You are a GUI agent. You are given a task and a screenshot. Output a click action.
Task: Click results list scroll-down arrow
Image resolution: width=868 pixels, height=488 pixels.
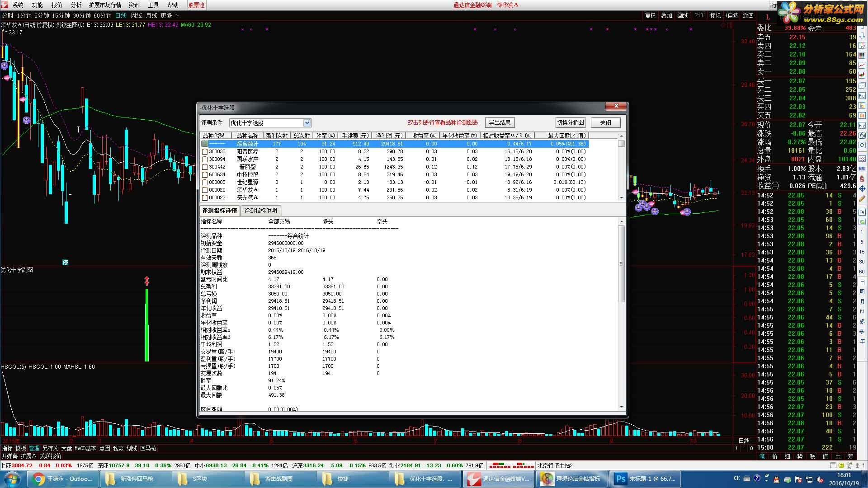(x=622, y=197)
